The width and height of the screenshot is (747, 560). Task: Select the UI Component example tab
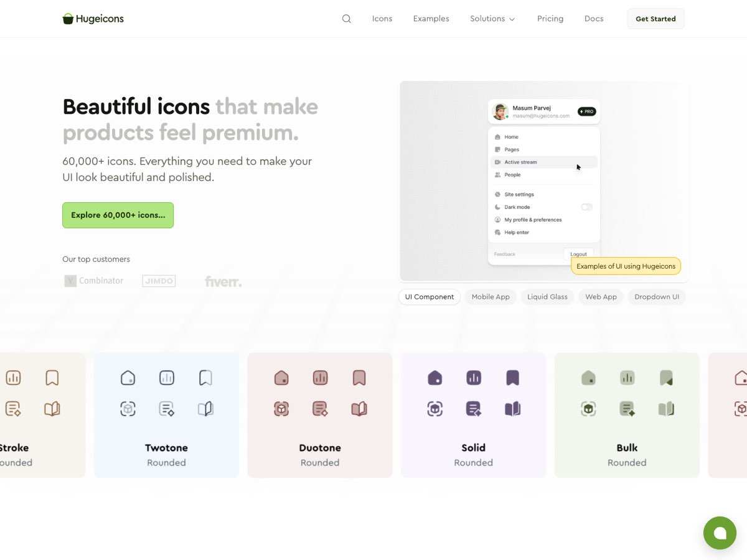point(430,297)
